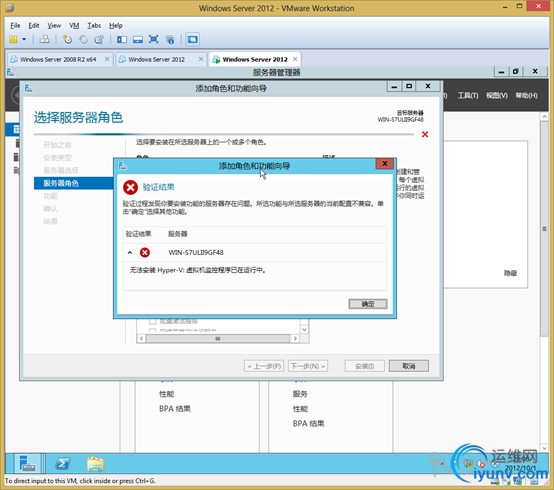Check the 批量激活服务 role checkbox
The width and height of the screenshot is (554, 490).
pyautogui.click(x=153, y=321)
